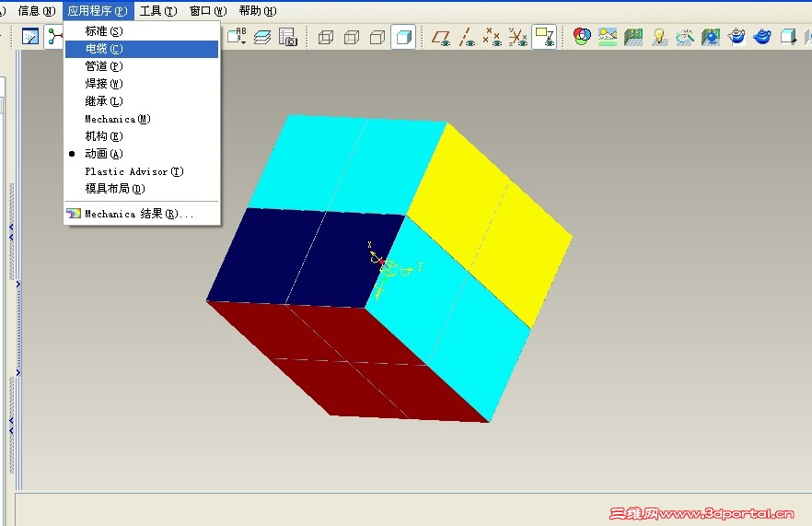This screenshot has width=812, height=526.
Task: Choose 管道(P) menu entry
Action: click(x=142, y=66)
